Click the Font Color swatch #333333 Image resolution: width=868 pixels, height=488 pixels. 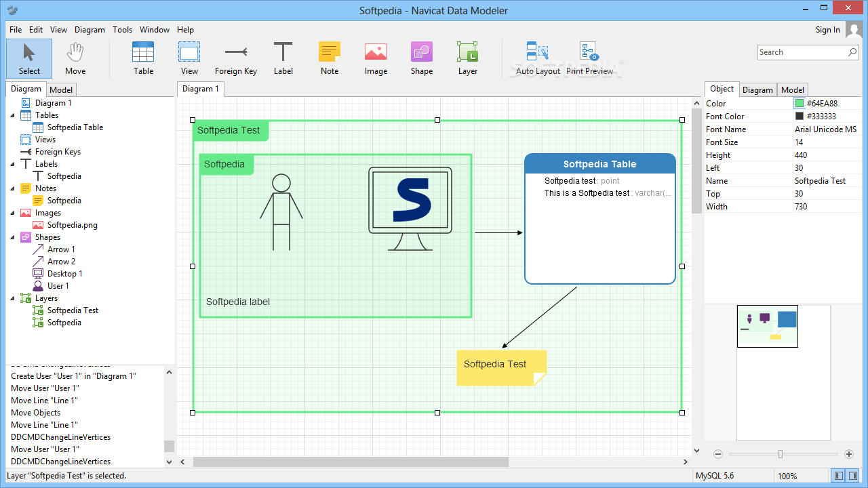tap(800, 117)
